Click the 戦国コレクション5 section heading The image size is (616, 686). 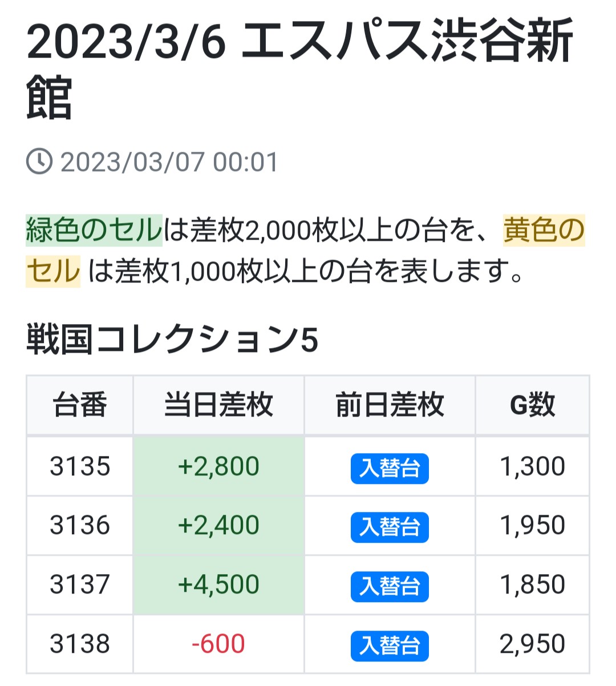[x=172, y=340]
